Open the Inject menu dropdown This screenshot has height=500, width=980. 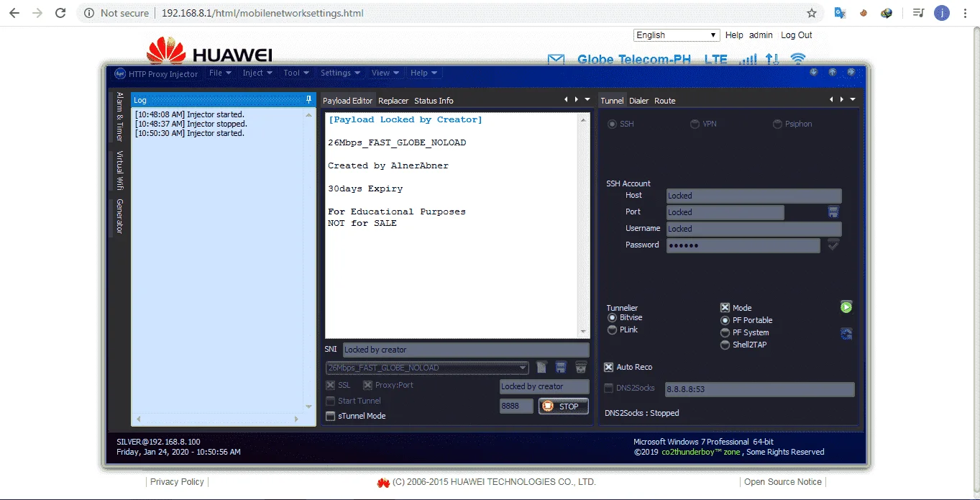(257, 73)
